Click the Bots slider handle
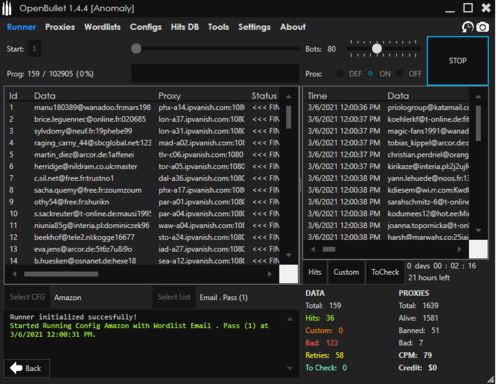This screenshot has width=497, height=384. 377,49
